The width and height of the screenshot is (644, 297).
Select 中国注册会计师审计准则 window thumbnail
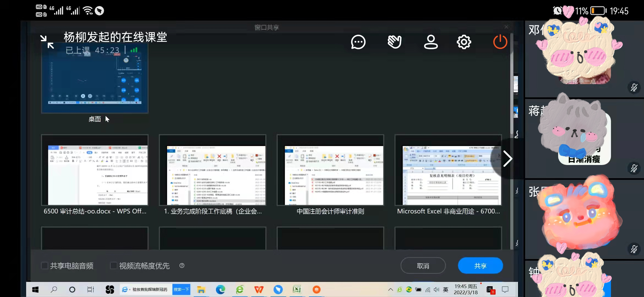point(330,170)
